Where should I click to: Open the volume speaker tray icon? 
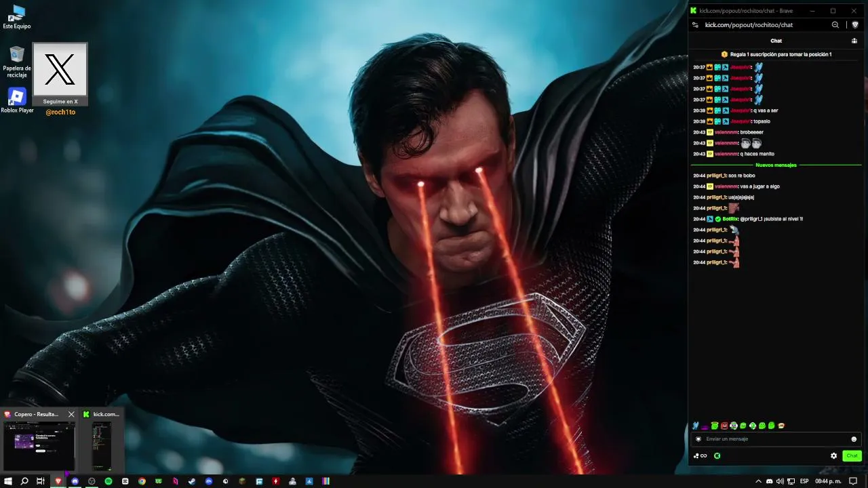point(780,481)
